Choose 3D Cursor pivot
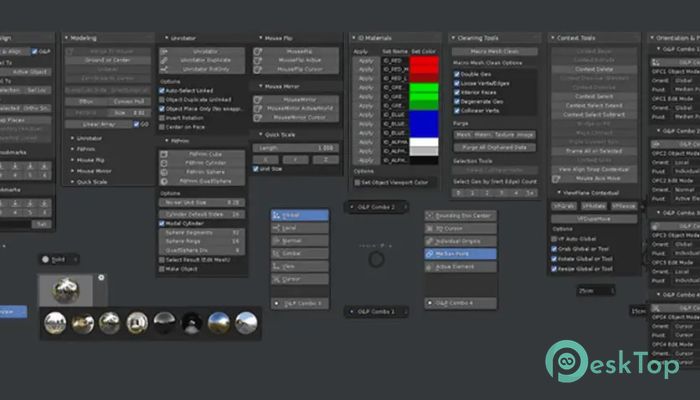 pyautogui.click(x=460, y=229)
